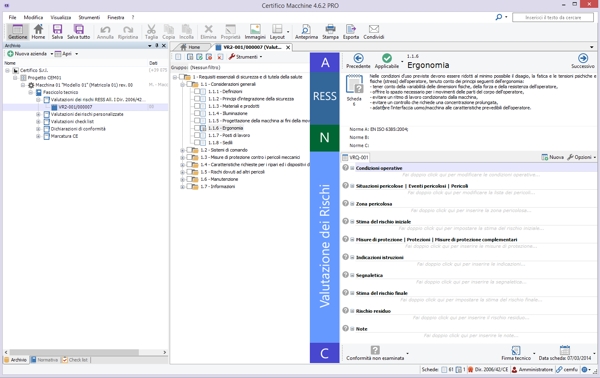Open the Visualizza menu
This screenshot has width=600, height=378.
pos(60,17)
